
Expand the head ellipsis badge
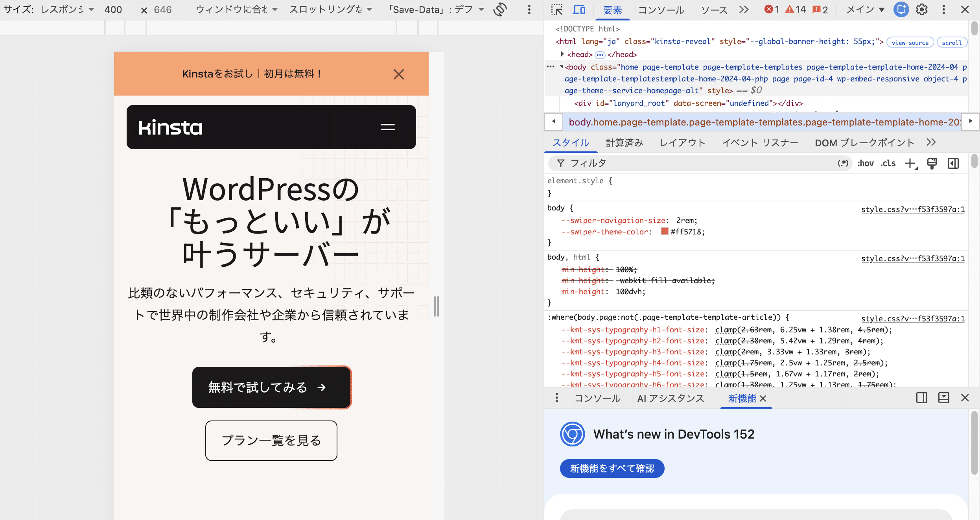point(600,55)
